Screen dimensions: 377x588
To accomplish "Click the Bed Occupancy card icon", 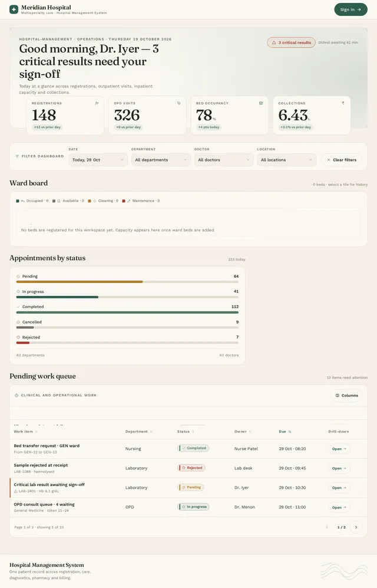I will (x=261, y=103).
